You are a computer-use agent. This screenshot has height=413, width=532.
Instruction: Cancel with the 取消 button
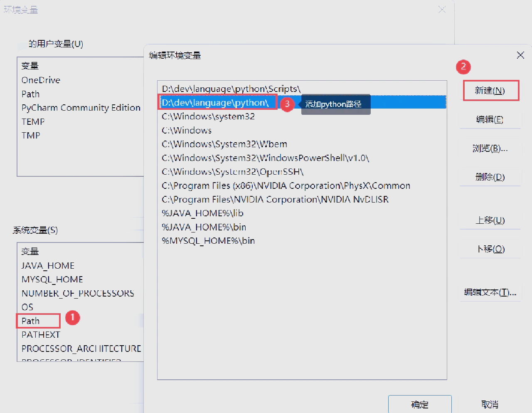tap(490, 404)
